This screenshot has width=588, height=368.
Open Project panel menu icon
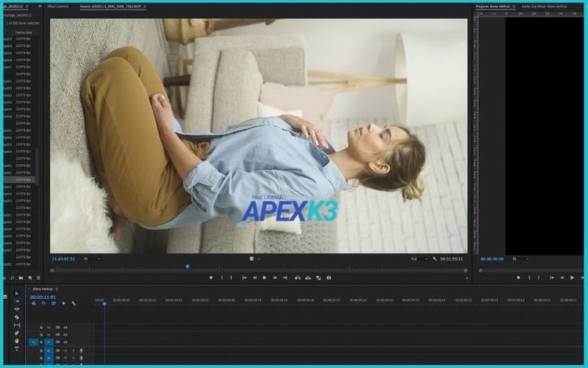27,7
